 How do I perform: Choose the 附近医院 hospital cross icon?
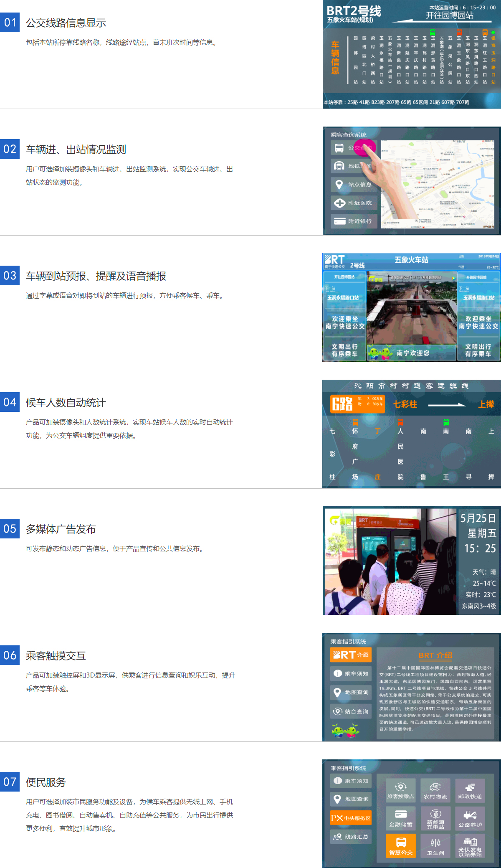[x=339, y=203]
